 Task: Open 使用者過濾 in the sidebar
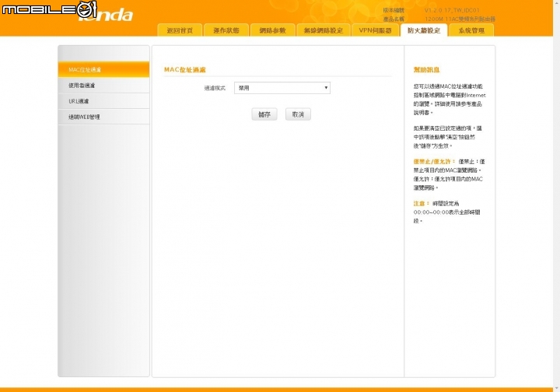[103, 86]
